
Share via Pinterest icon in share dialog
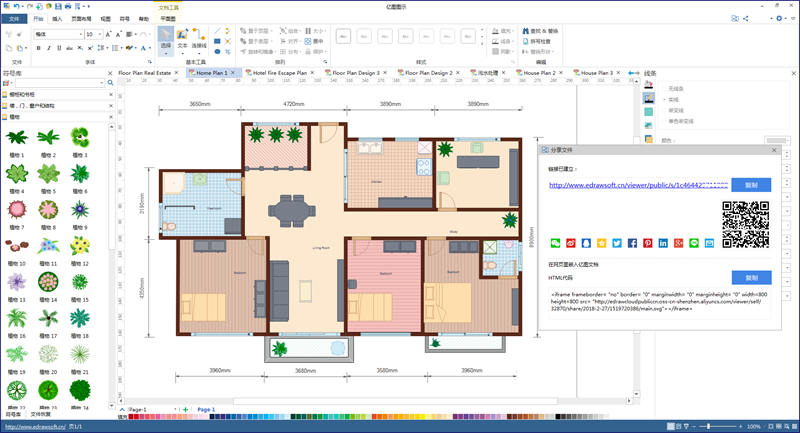(x=647, y=243)
